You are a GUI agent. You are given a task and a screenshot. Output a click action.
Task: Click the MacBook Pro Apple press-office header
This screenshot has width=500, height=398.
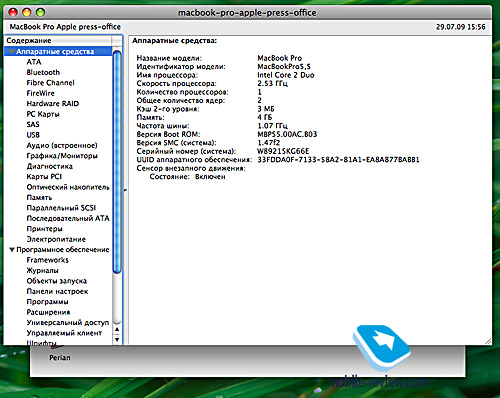[65, 27]
